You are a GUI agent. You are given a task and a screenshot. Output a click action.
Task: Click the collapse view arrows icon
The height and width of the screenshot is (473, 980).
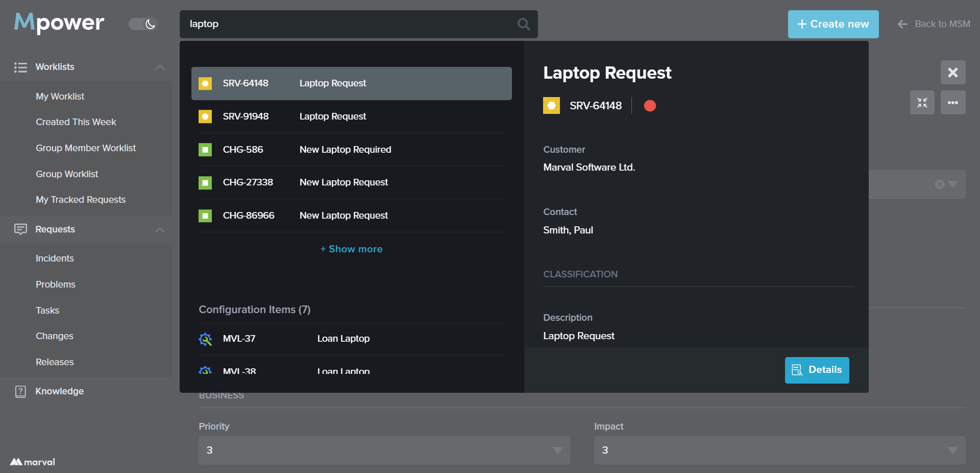click(922, 103)
